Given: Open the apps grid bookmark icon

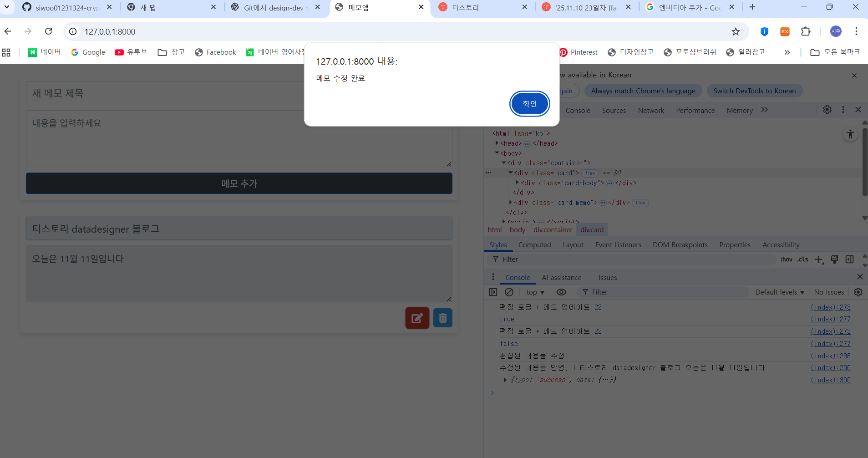Looking at the screenshot, I should point(6,52).
